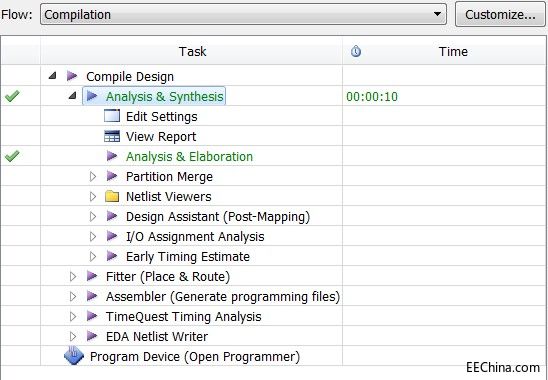
Task: Open the View Report entry
Action: (161, 137)
